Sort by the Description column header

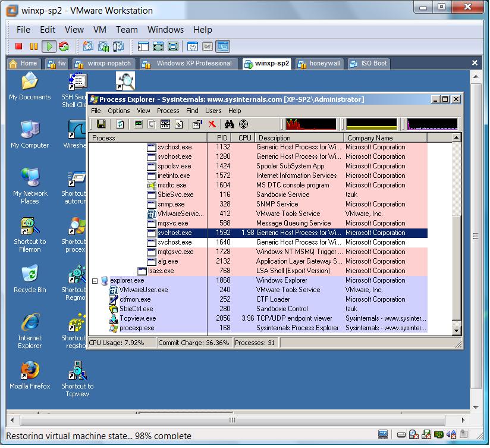(299, 138)
